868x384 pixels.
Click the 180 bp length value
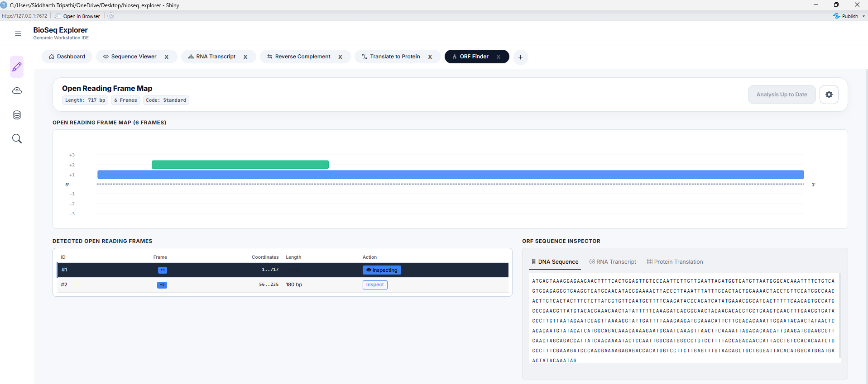tap(294, 284)
